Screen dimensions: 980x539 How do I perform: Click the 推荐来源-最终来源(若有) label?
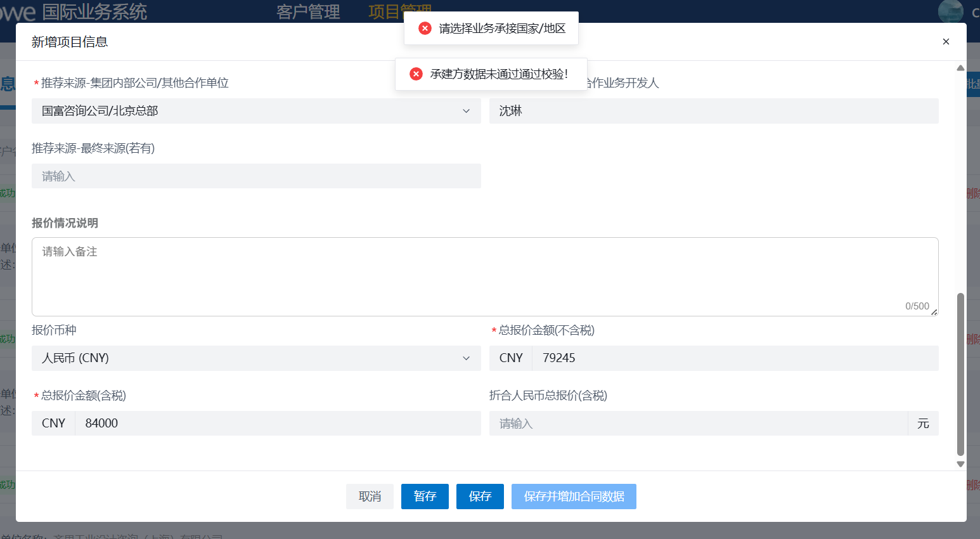(93, 148)
